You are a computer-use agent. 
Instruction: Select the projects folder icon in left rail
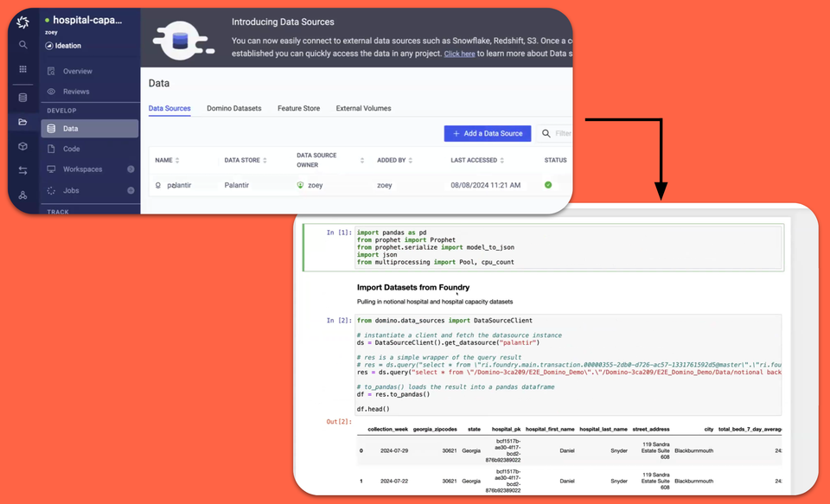tap(22, 122)
